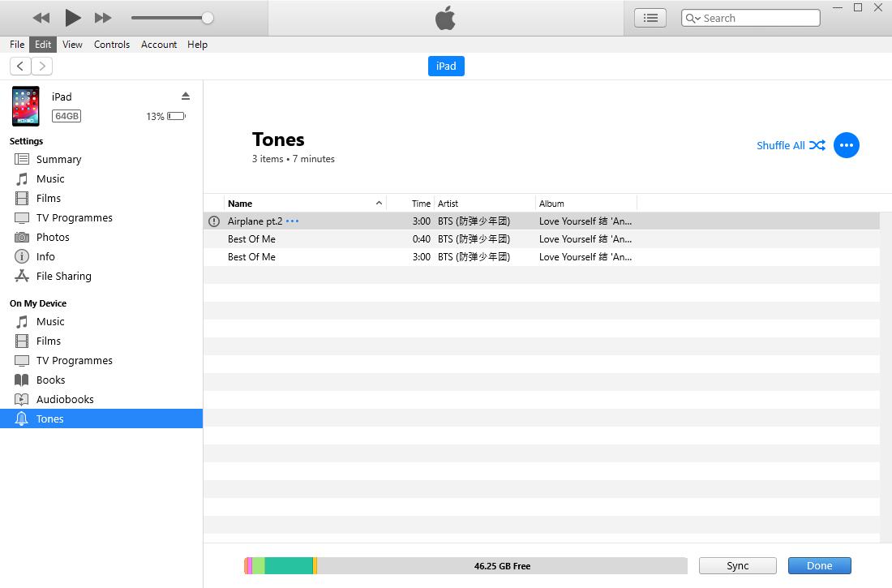Screen dimensions: 892x588
Task: Minimize the iTunes window
Action: click(838, 8)
